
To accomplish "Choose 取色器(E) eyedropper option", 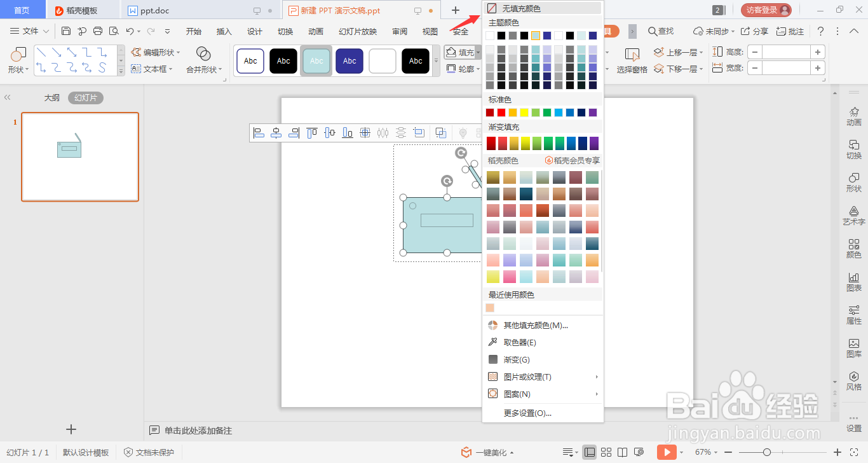I will [x=543, y=342].
